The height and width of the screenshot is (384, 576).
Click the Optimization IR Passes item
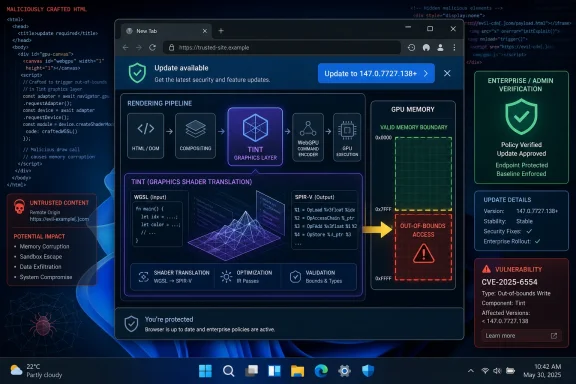coord(247,277)
